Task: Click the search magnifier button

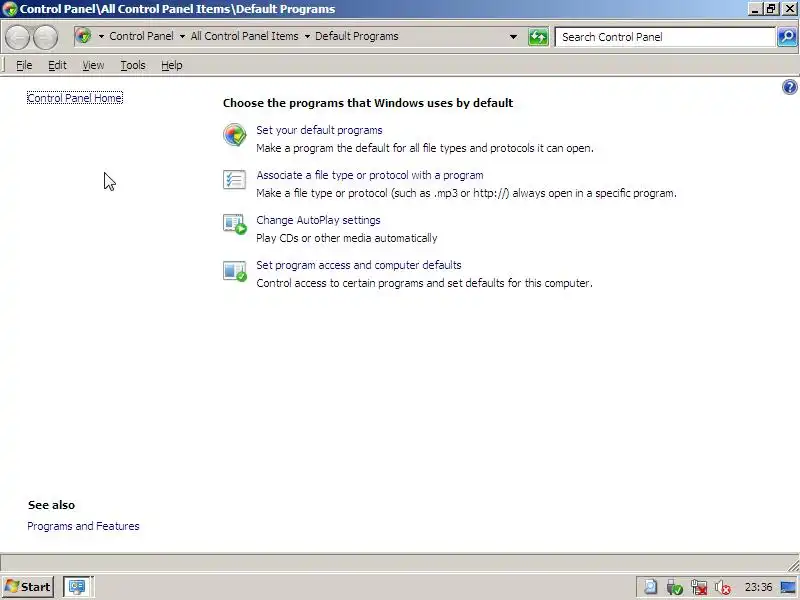Action: (787, 37)
